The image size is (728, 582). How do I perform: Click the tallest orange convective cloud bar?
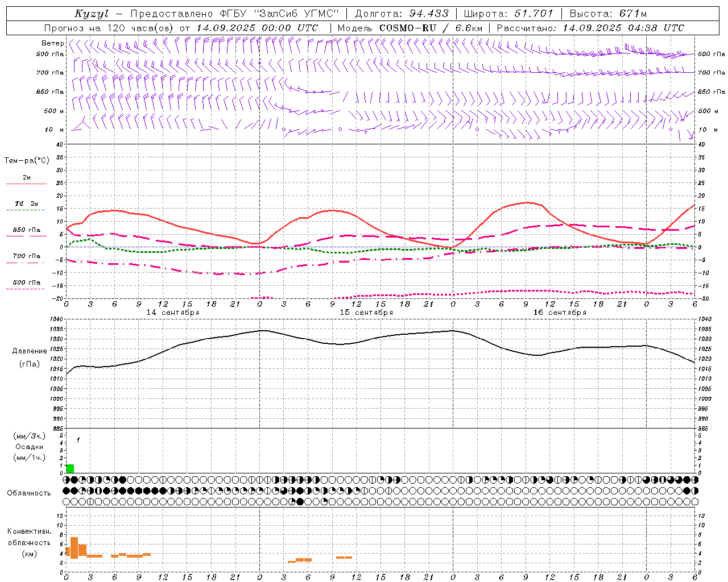pyautogui.click(x=74, y=548)
